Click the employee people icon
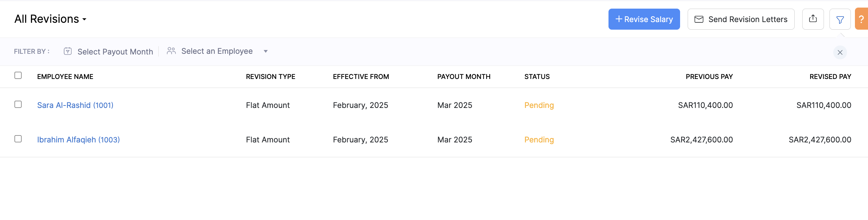 [x=171, y=51]
